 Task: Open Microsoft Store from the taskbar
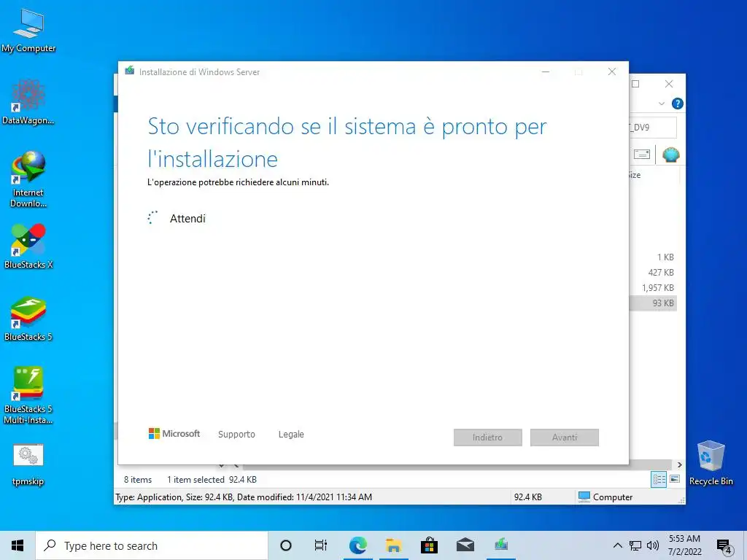click(x=429, y=545)
